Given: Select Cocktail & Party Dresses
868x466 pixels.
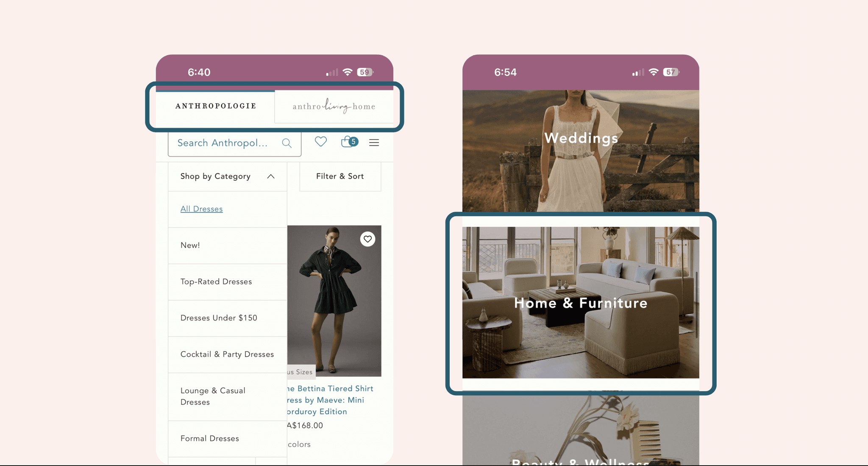Looking at the screenshot, I should [x=227, y=354].
